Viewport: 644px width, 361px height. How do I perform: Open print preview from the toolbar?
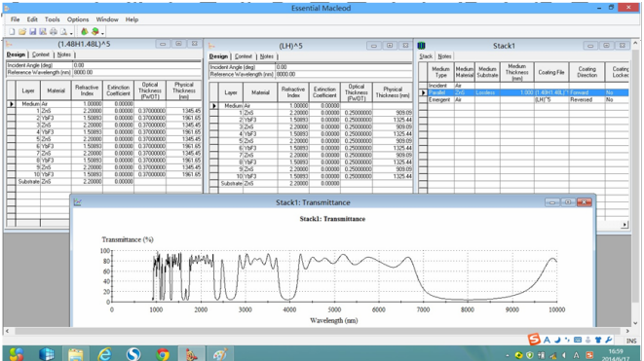pyautogui.click(x=63, y=31)
